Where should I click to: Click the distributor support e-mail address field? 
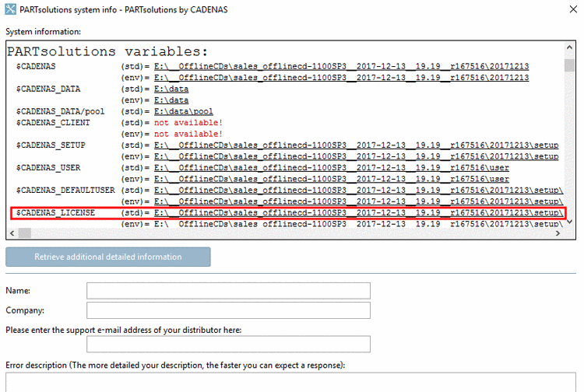point(228,344)
